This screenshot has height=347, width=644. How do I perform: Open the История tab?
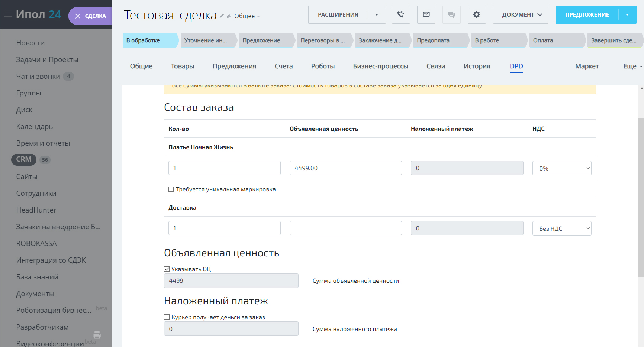coord(476,66)
